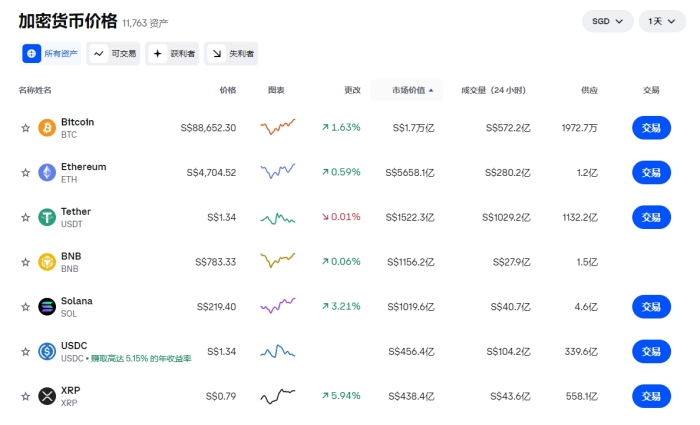Click the XRP logo icon

(x=47, y=397)
